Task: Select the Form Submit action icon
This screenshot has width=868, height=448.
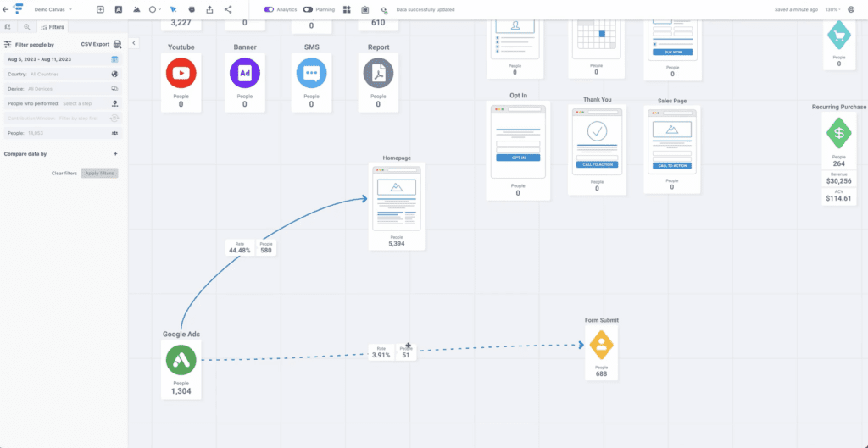Action: point(601,345)
